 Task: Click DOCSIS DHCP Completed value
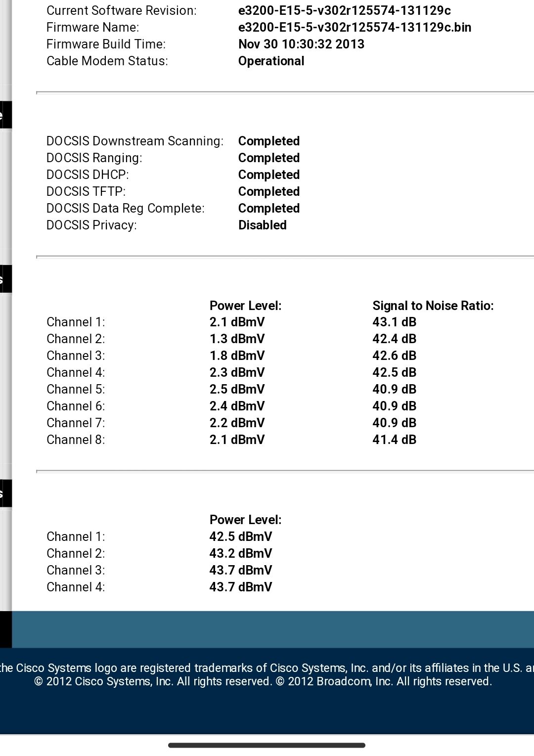point(269,175)
